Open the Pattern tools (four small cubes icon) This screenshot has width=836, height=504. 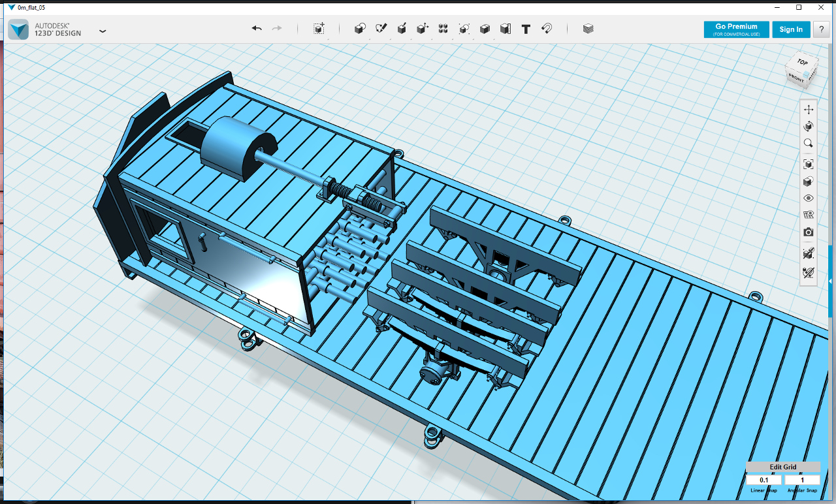tap(443, 29)
